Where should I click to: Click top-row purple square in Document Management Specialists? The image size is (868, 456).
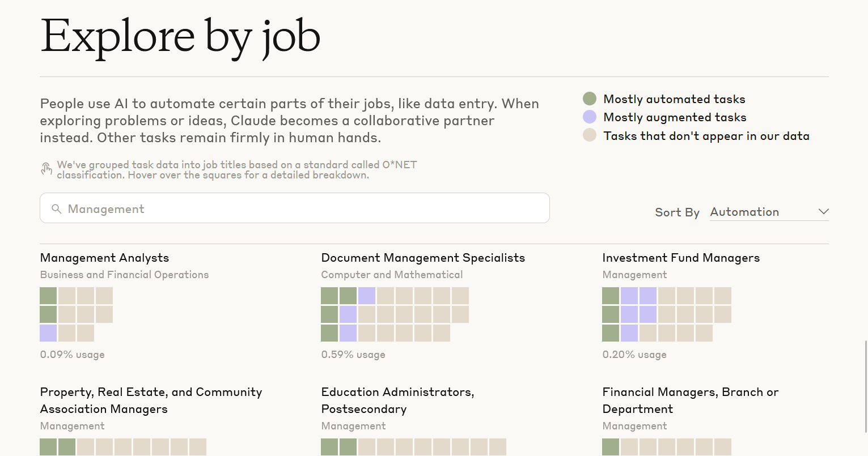pos(367,296)
